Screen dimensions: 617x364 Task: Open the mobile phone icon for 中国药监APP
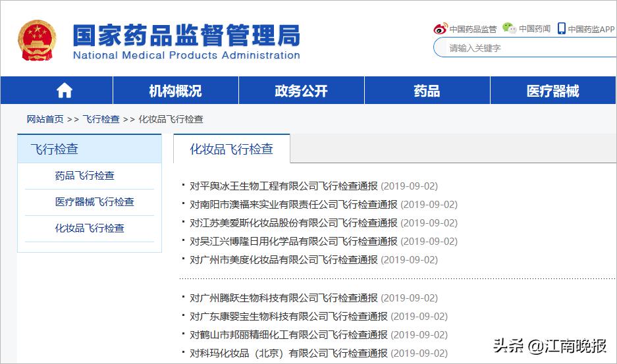coord(562,28)
